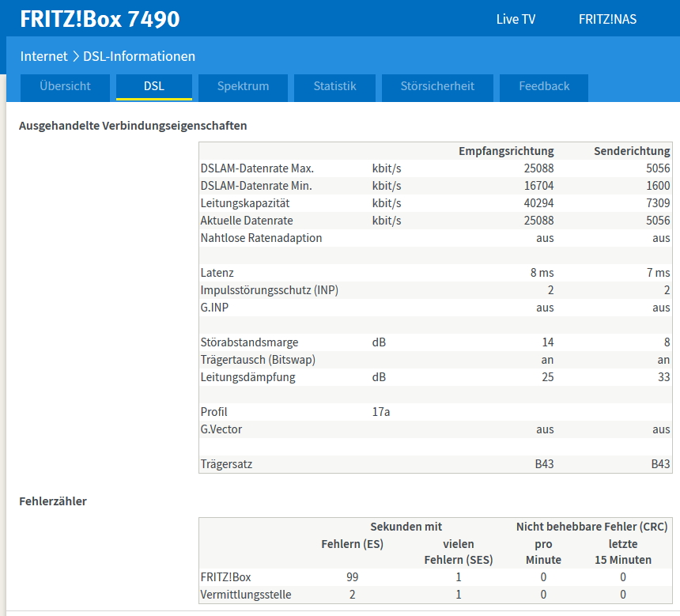This screenshot has width=680, height=616.
Task: Open the Statistik tab
Action: [334, 87]
